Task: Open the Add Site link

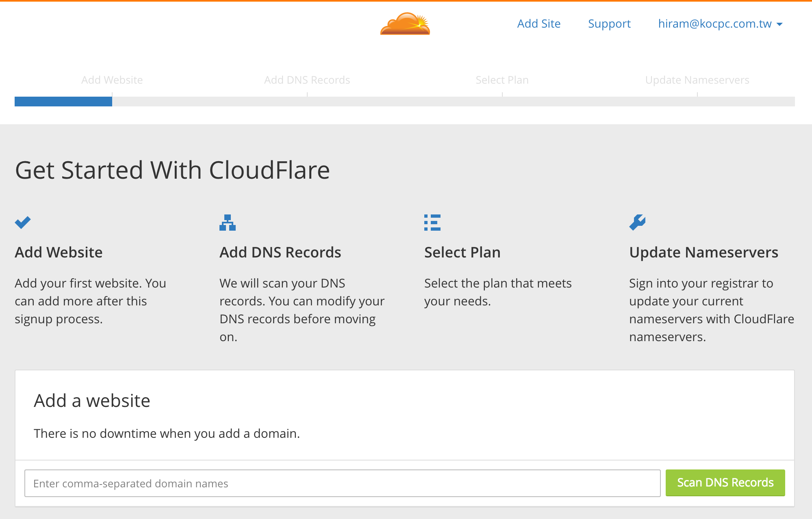Action: tap(539, 24)
